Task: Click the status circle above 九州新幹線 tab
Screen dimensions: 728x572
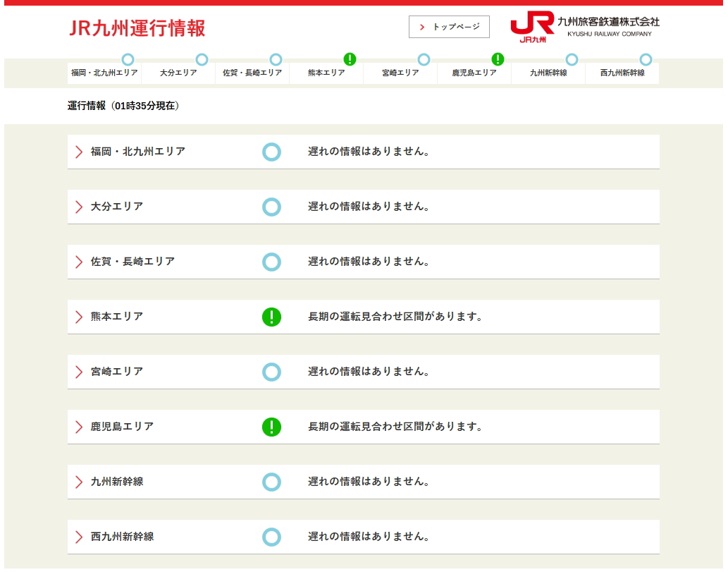Action: click(x=572, y=59)
